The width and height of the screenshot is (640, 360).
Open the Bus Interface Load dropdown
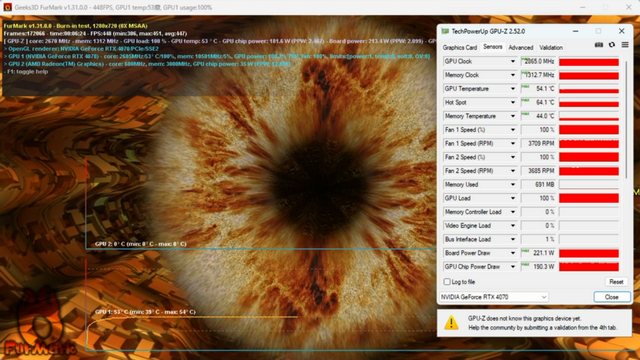point(513,239)
